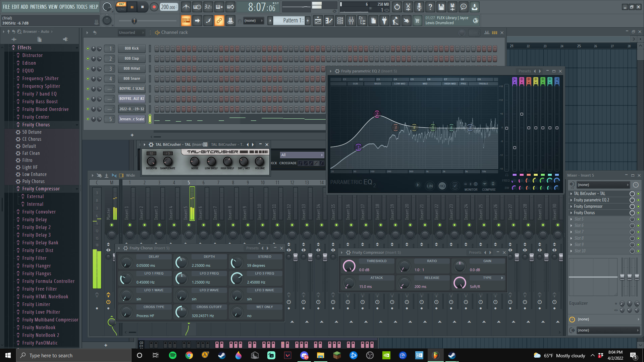Open the channel rack view icon
Image resolution: width=644 pixels, height=362 pixels.
[x=340, y=21]
